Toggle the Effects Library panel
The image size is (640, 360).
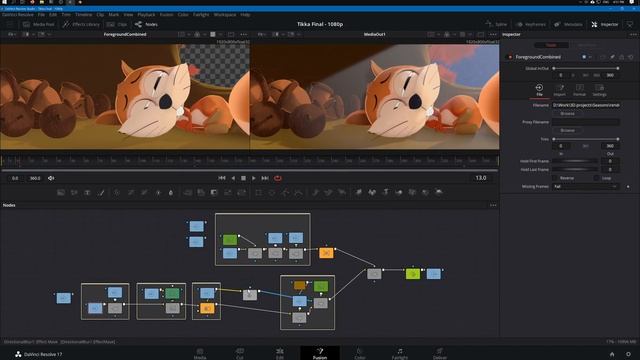click(x=81, y=24)
